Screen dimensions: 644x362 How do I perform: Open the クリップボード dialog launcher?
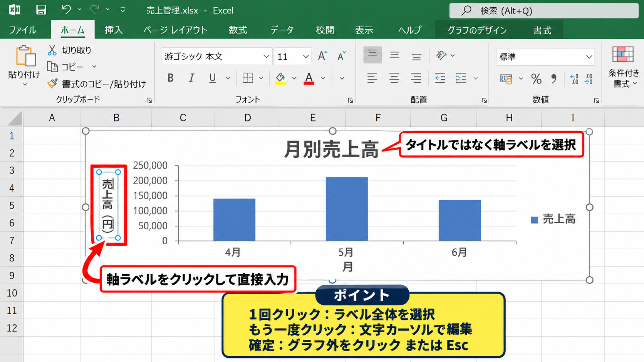(x=149, y=100)
